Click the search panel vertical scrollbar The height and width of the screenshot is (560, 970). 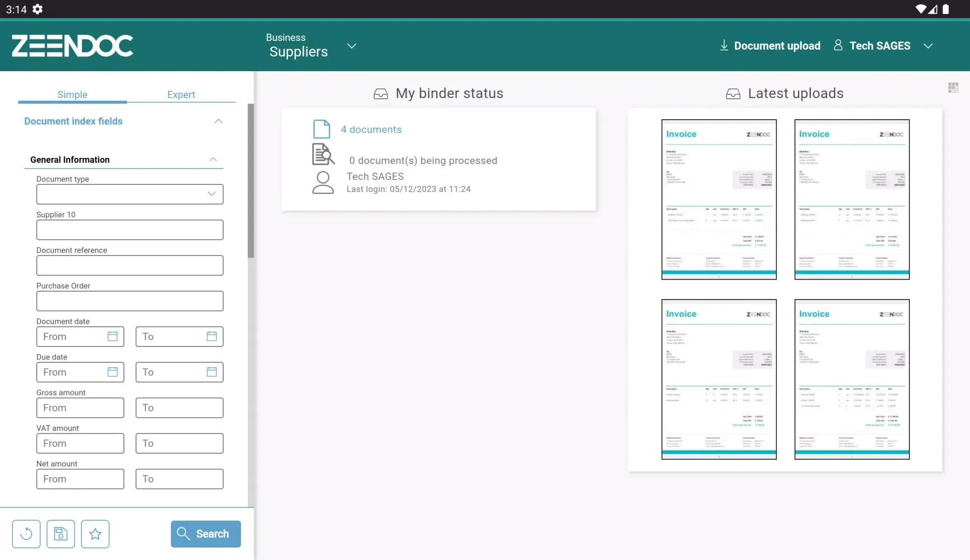pyautogui.click(x=251, y=180)
